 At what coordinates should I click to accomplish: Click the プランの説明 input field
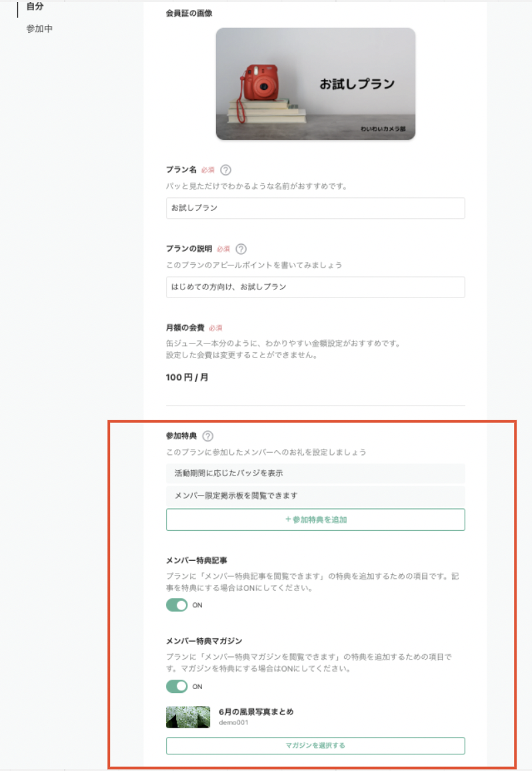[315, 287]
